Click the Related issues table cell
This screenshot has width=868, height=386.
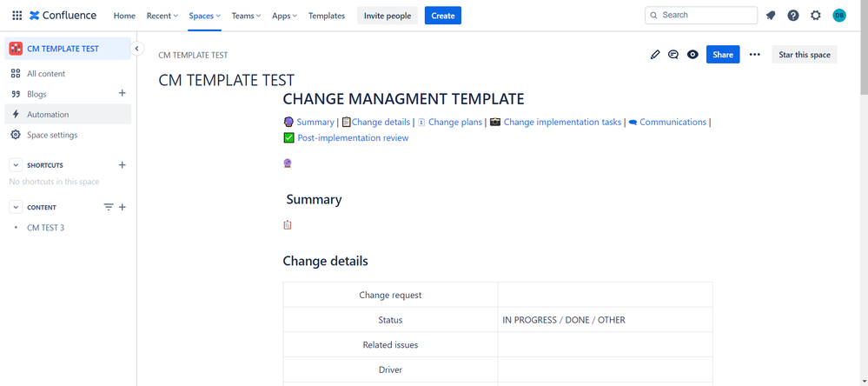point(390,344)
